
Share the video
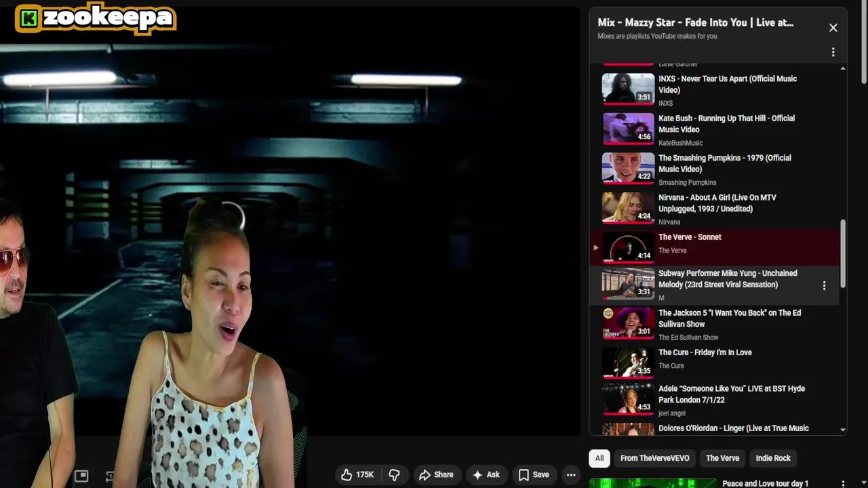coord(436,475)
